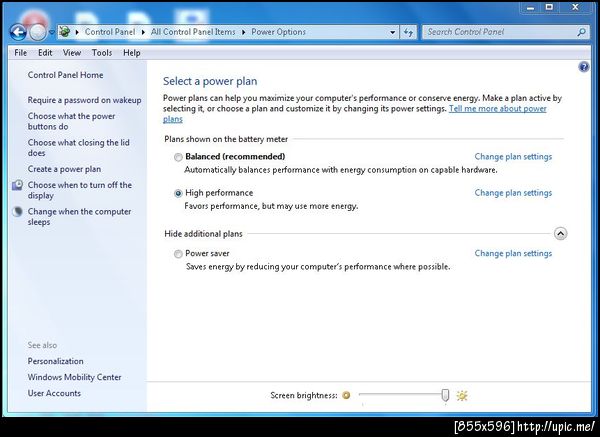The width and height of the screenshot is (600, 437).
Task: Click the dim brightness sun icon
Action: (346, 395)
